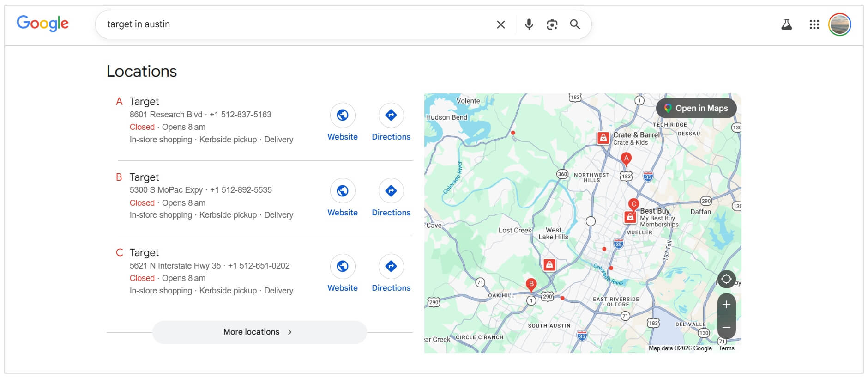The height and width of the screenshot is (379, 868).
Task: Zoom out on the map
Action: pos(726,328)
